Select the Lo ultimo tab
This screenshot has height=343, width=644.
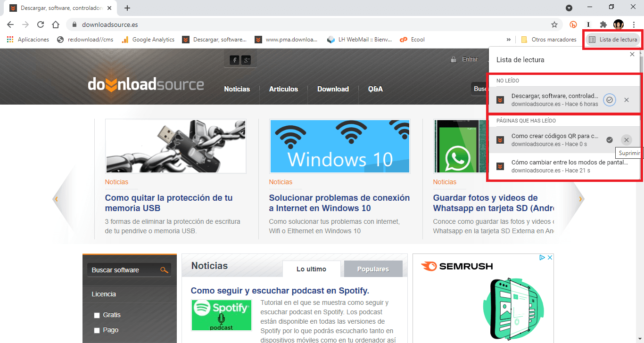[x=311, y=269]
